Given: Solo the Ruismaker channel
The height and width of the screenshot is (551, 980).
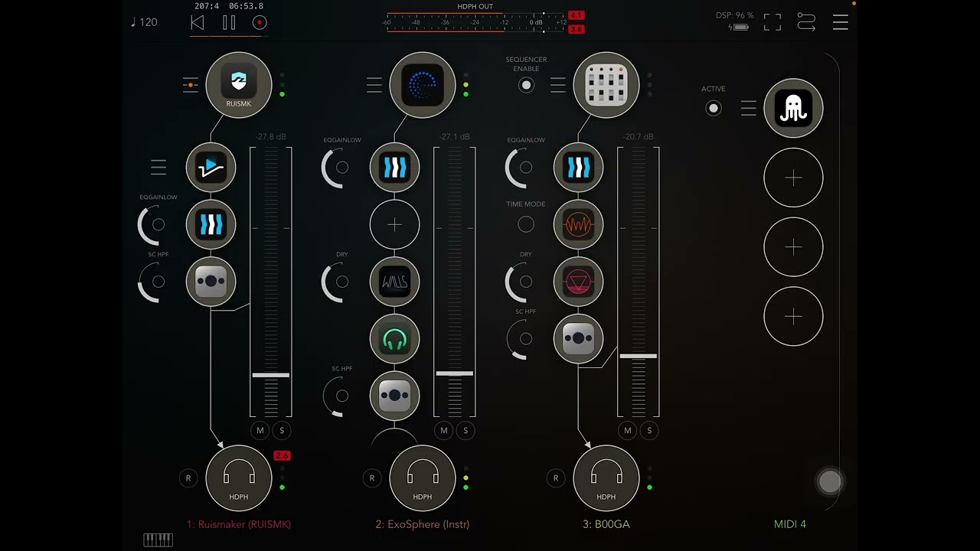Looking at the screenshot, I should pos(282,431).
